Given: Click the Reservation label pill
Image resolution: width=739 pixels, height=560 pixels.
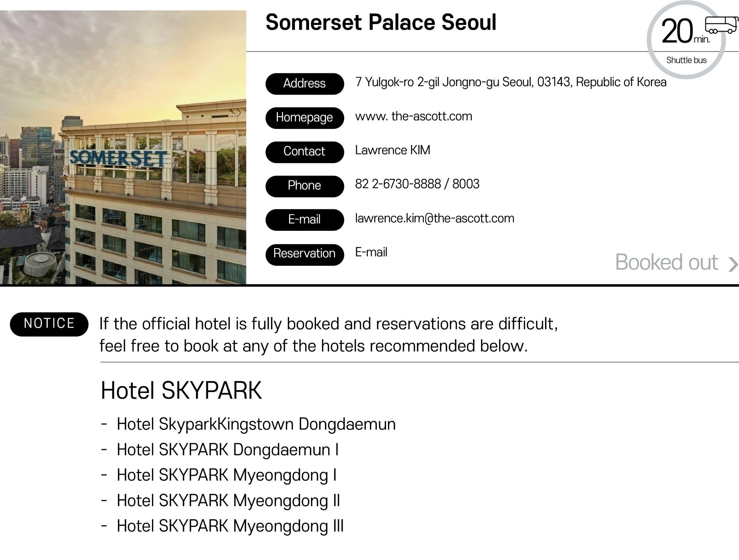Looking at the screenshot, I should [x=304, y=254].
